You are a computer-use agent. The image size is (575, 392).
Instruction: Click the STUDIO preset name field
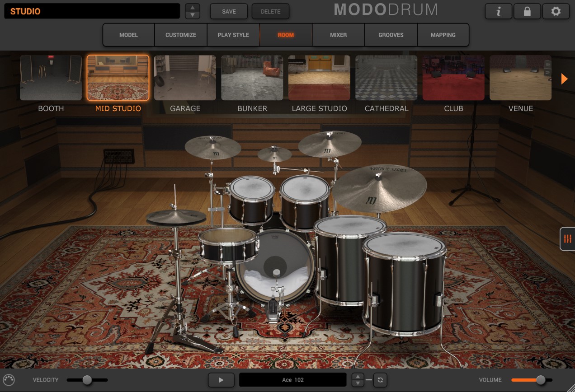click(x=92, y=11)
